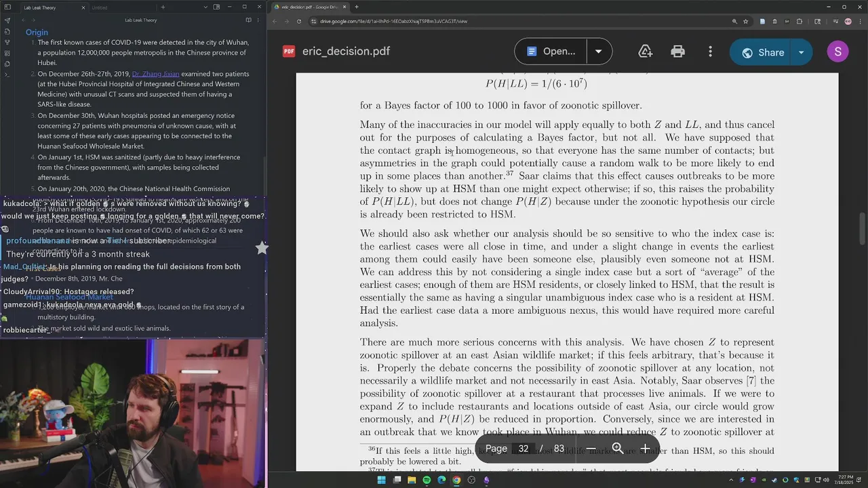Click the Obsidian graph view icon

point(7,42)
